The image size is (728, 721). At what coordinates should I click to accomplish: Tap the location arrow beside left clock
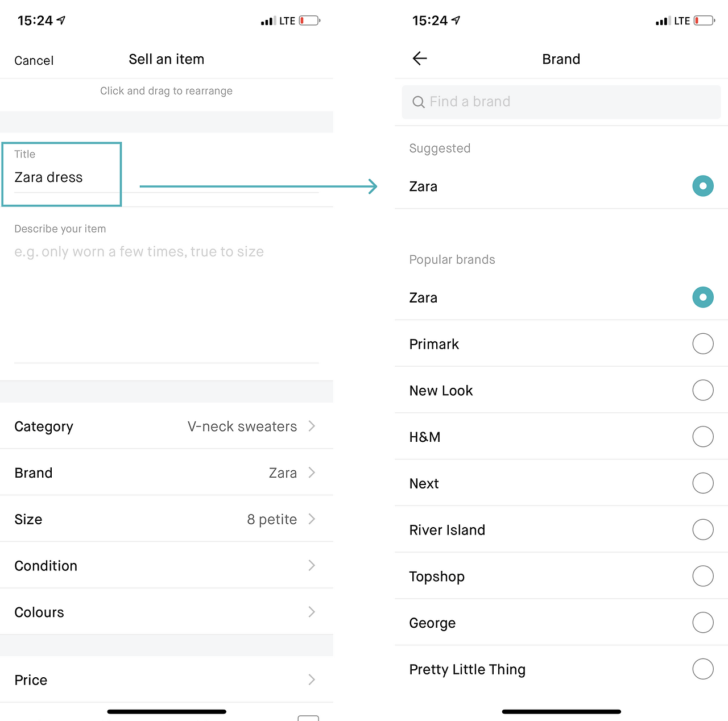point(61,20)
